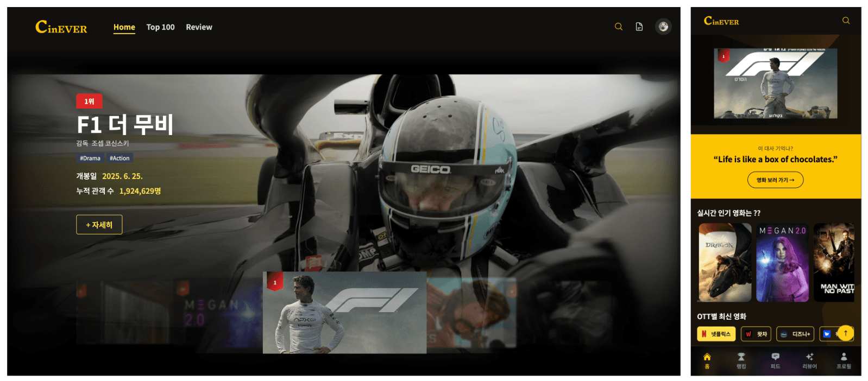Select the 왓챠 OTT filter
868x381 pixels.
756,334
